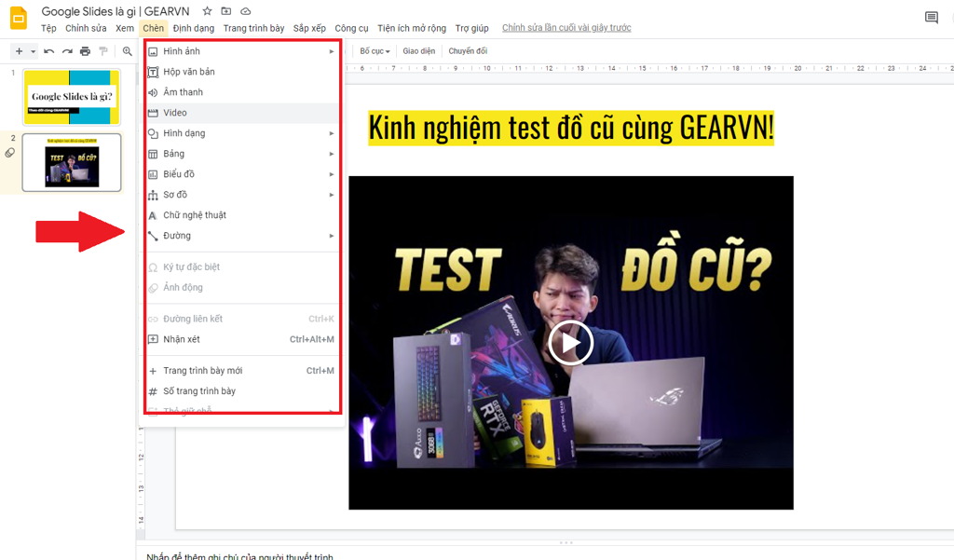Open the Bố cục layout dropdown
Screen dimensions: 954x560
375,51
